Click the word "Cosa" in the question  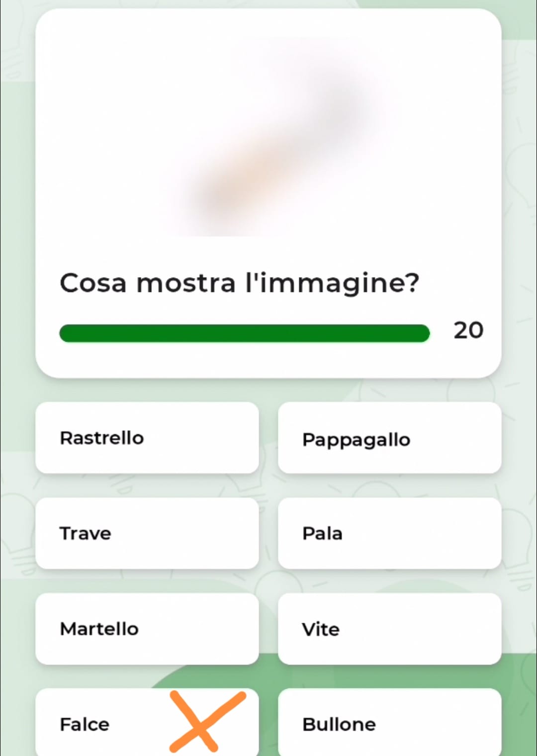tap(93, 283)
